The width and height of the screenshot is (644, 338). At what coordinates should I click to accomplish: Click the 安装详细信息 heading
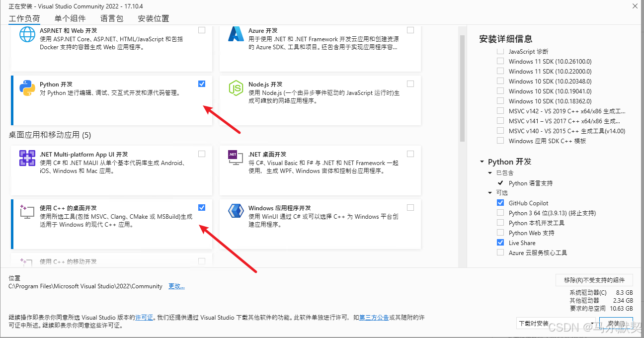[x=505, y=39]
